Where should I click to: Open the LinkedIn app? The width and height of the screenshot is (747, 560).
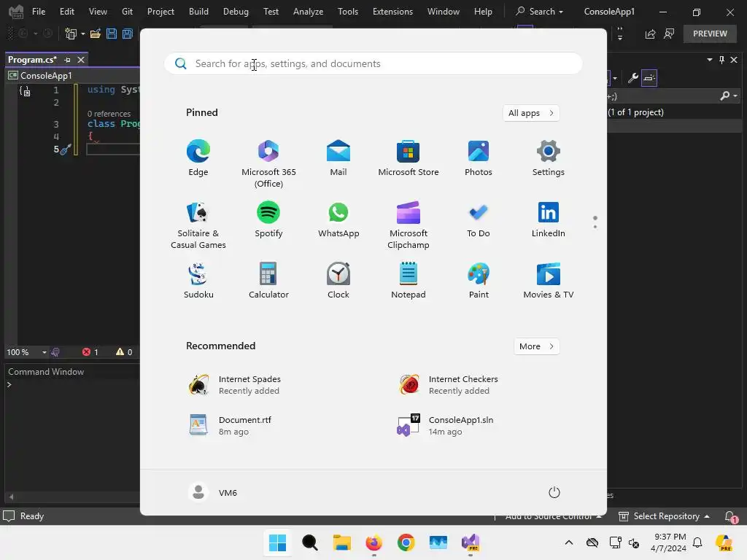(x=549, y=219)
